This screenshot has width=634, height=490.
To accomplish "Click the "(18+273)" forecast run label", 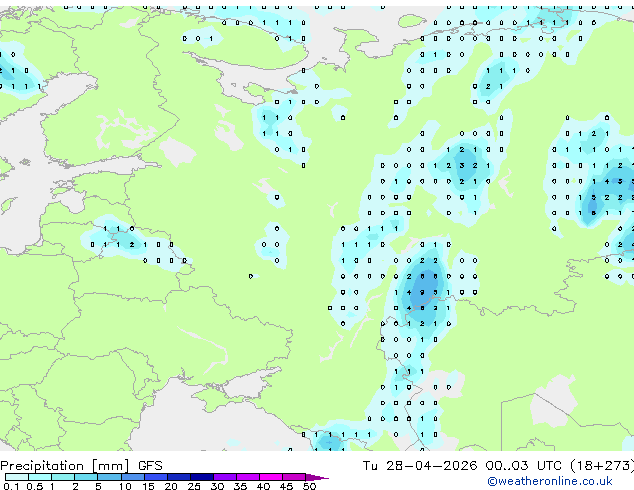I will [x=602, y=466].
